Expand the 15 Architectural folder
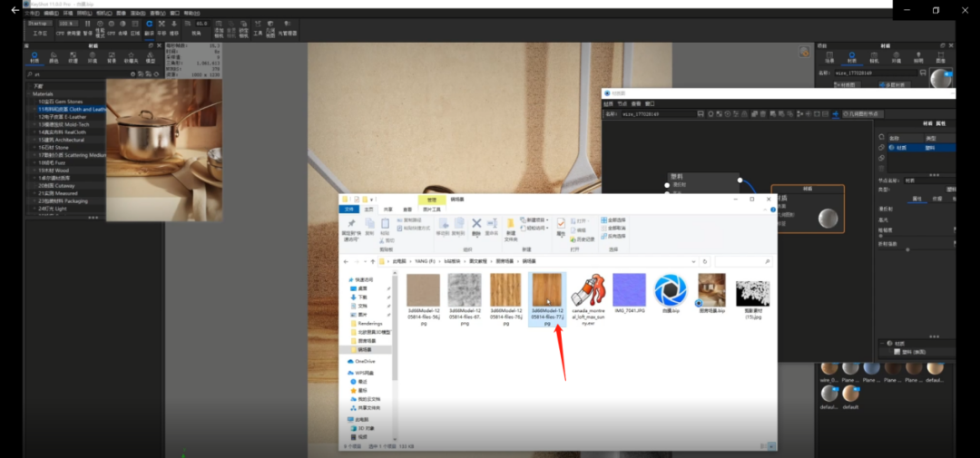This screenshot has height=458, width=980. coord(35,140)
